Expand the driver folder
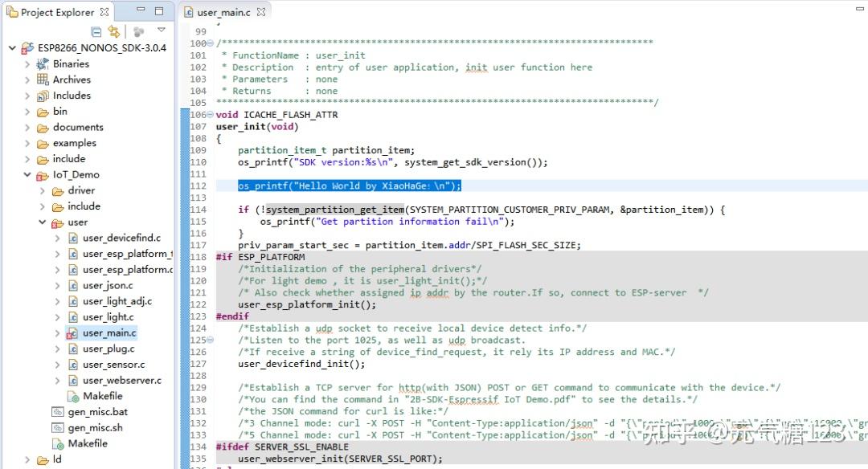Screen dimensions: 868x469 [x=42, y=191]
